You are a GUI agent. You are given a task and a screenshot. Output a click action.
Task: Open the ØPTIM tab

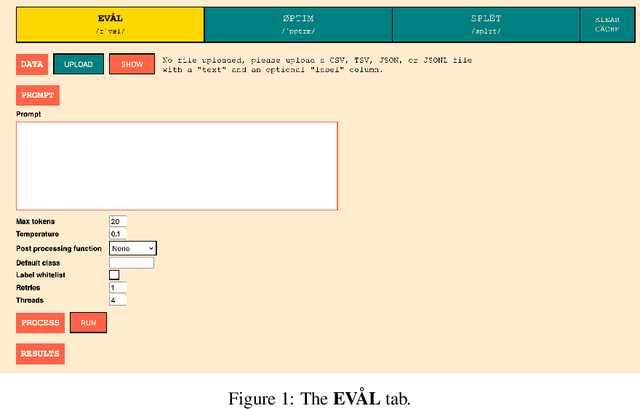[297, 24]
